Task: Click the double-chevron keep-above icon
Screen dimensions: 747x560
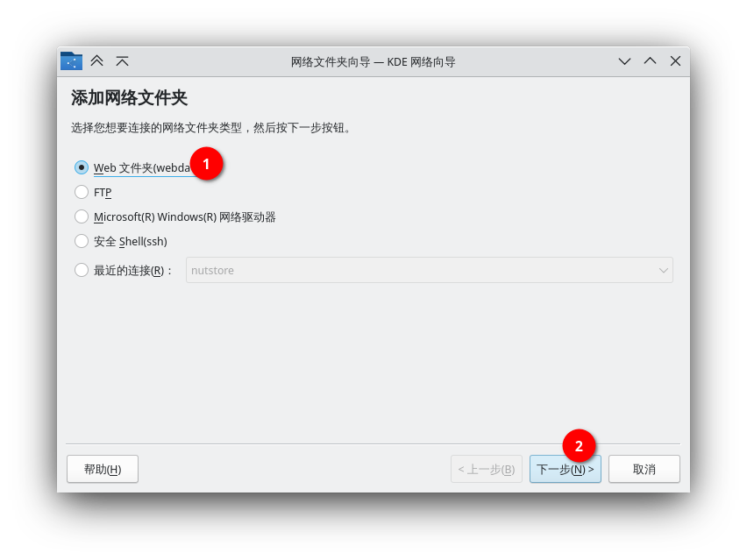Action: [97, 61]
